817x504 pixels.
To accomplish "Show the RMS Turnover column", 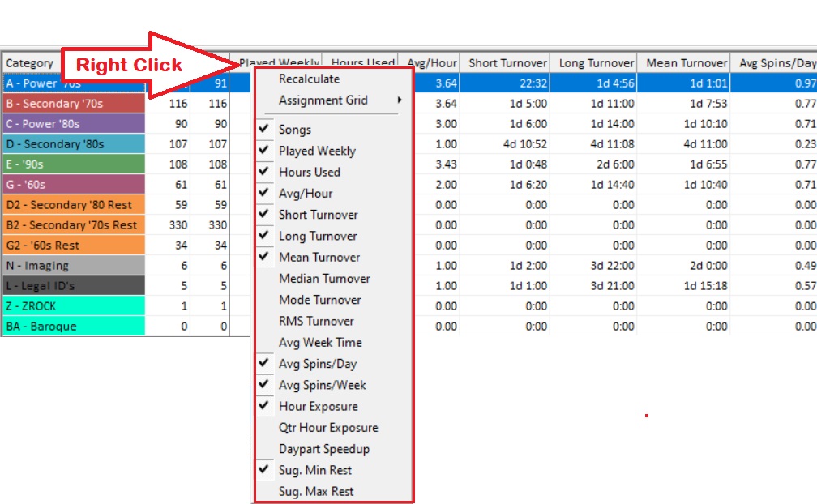I will click(316, 321).
